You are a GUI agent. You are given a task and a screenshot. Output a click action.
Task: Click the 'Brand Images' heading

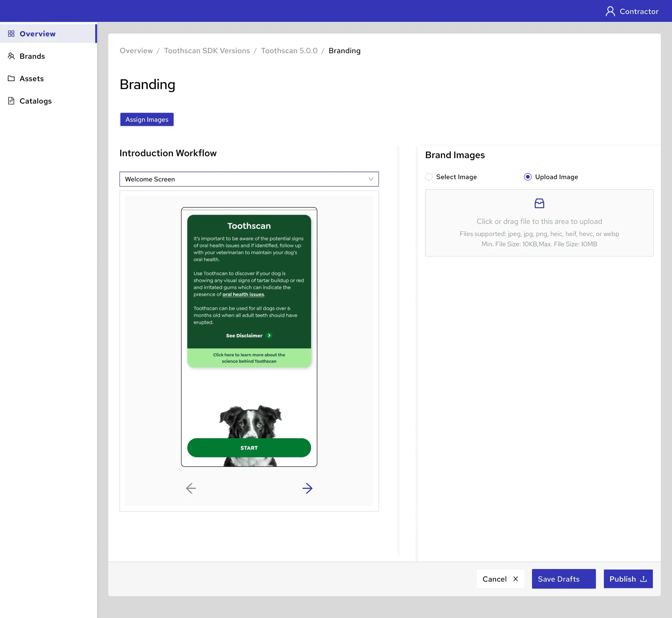click(x=455, y=155)
